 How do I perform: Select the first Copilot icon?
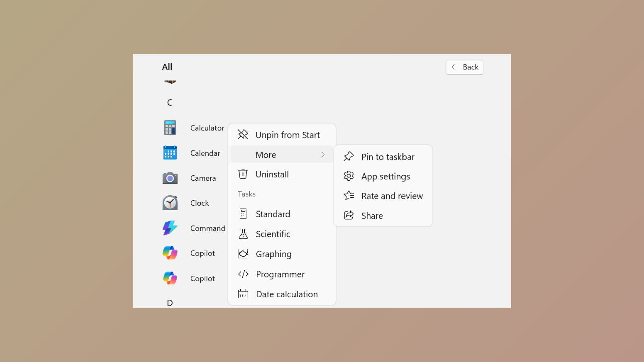(170, 253)
